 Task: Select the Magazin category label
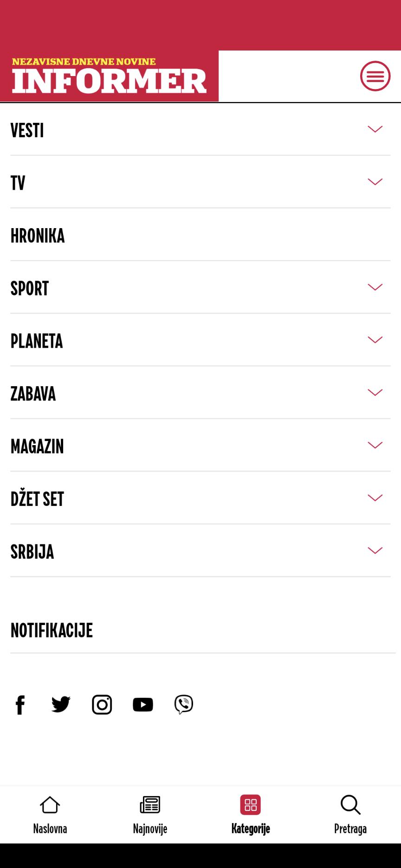click(x=37, y=446)
